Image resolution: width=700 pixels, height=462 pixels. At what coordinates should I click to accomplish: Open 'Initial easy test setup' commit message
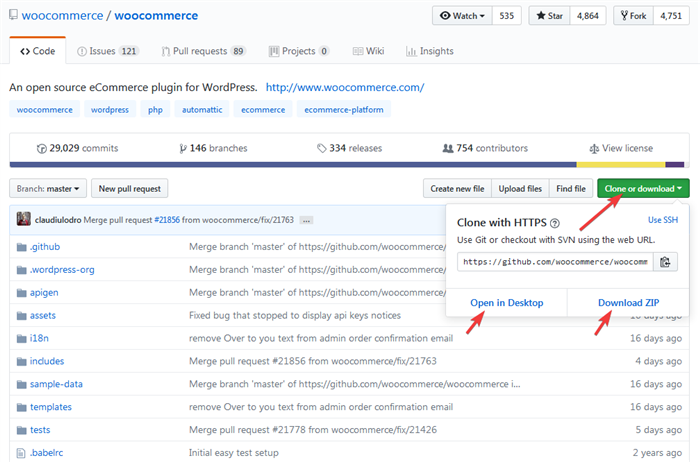pos(233,453)
